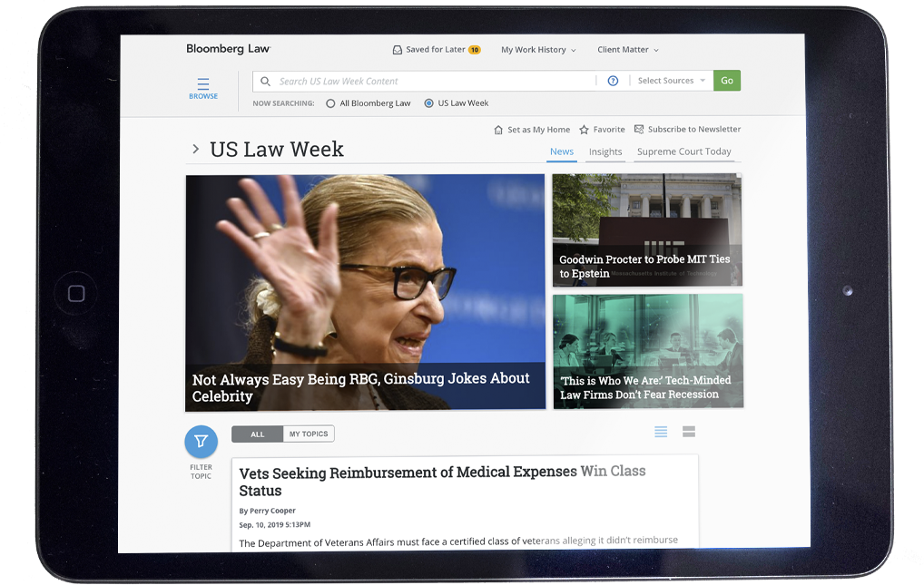Open Vets Seeking Reimbursement article headline
Viewport: 924px width, 585px height.
443,481
